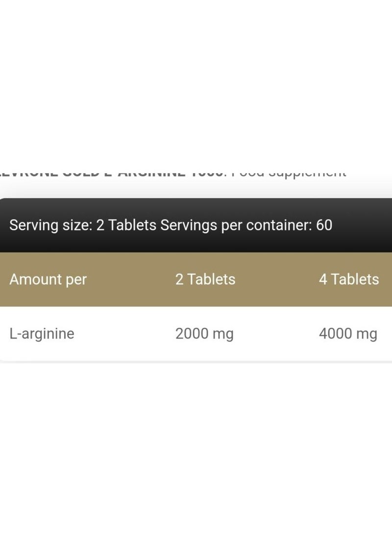Click the word 'per' in 'Amount per'
Viewport: 392px width, 537px height.
76,281
